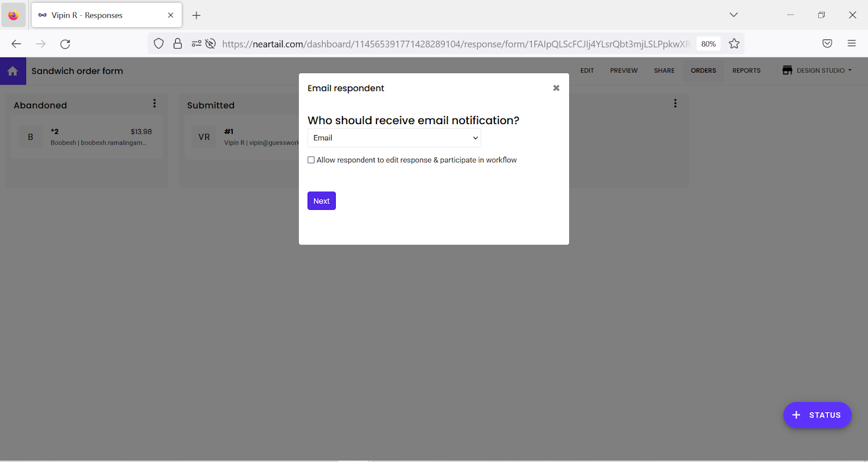Click the VR avatar on submitted order
Image resolution: width=868 pixels, height=462 pixels.
coord(204,137)
